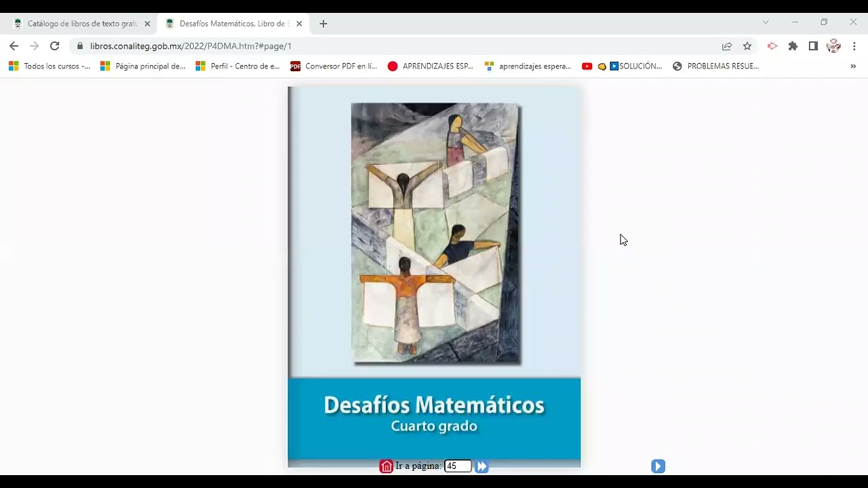Viewport: 868px width, 488px height.
Task: Reload the current page
Action: 55,46
